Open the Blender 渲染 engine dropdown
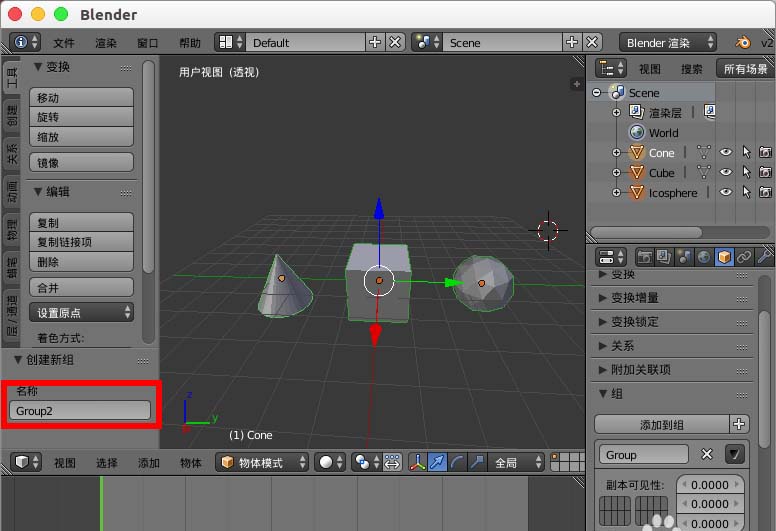The width and height of the screenshot is (776, 531). pos(668,43)
